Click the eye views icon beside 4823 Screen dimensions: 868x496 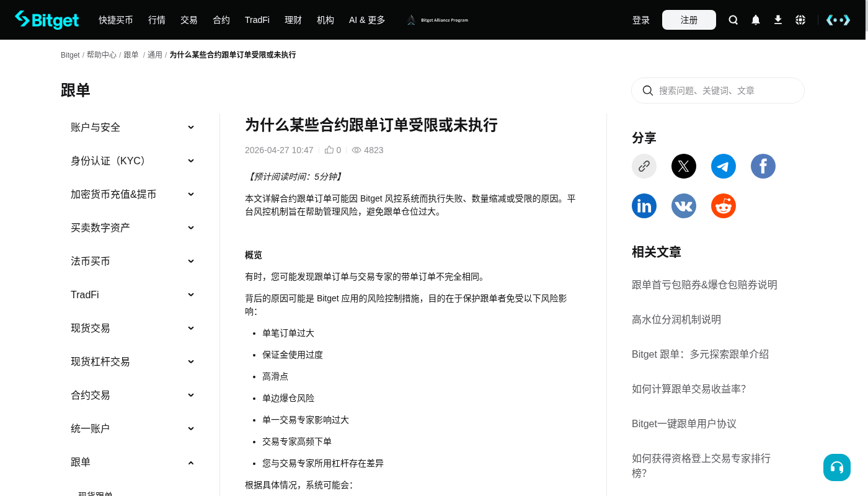(x=356, y=150)
